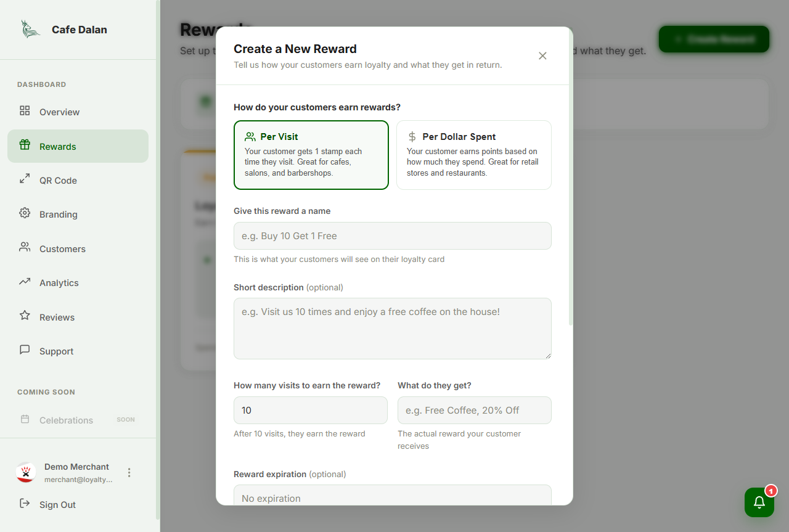Click the Reviews star icon
789x532 pixels.
point(25,316)
